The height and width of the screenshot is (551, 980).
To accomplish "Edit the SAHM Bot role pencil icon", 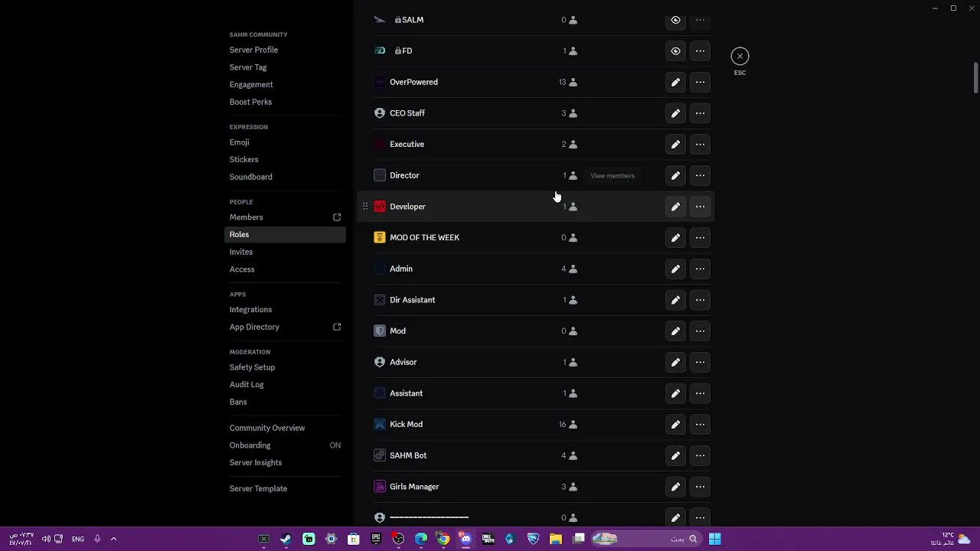I will (x=675, y=455).
